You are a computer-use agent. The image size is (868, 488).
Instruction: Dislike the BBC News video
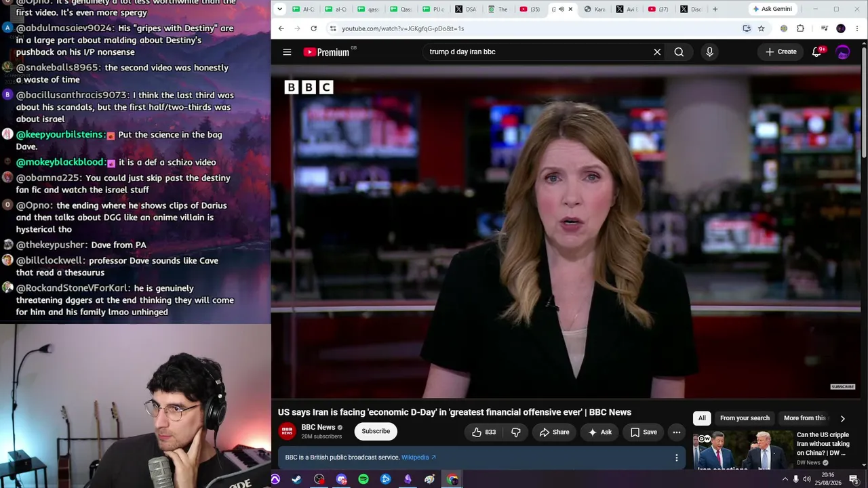pyautogui.click(x=516, y=432)
